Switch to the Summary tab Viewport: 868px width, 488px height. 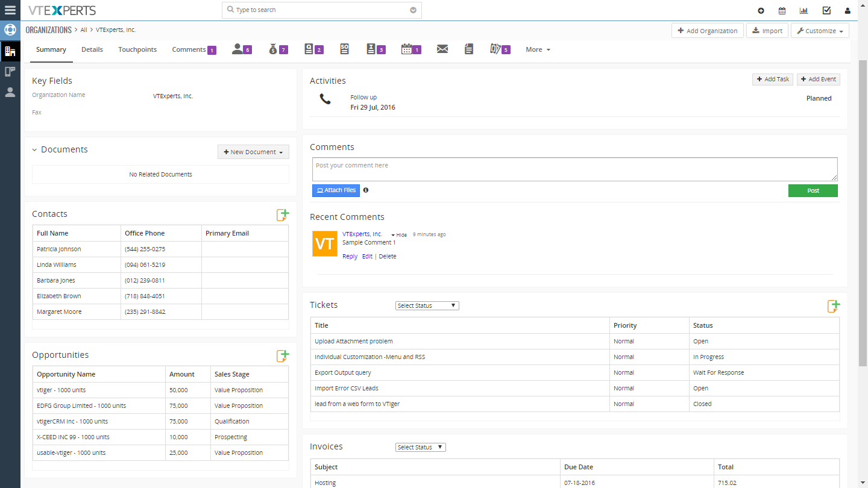click(51, 49)
